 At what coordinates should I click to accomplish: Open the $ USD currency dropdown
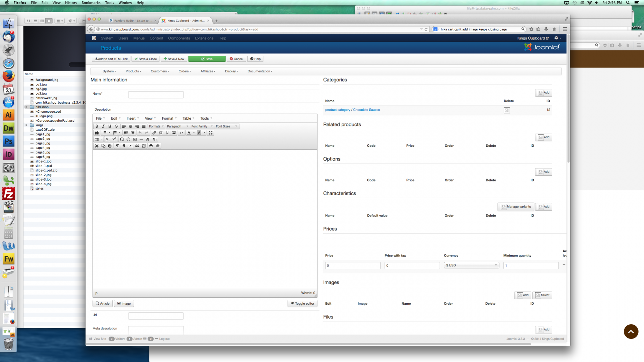(471, 265)
